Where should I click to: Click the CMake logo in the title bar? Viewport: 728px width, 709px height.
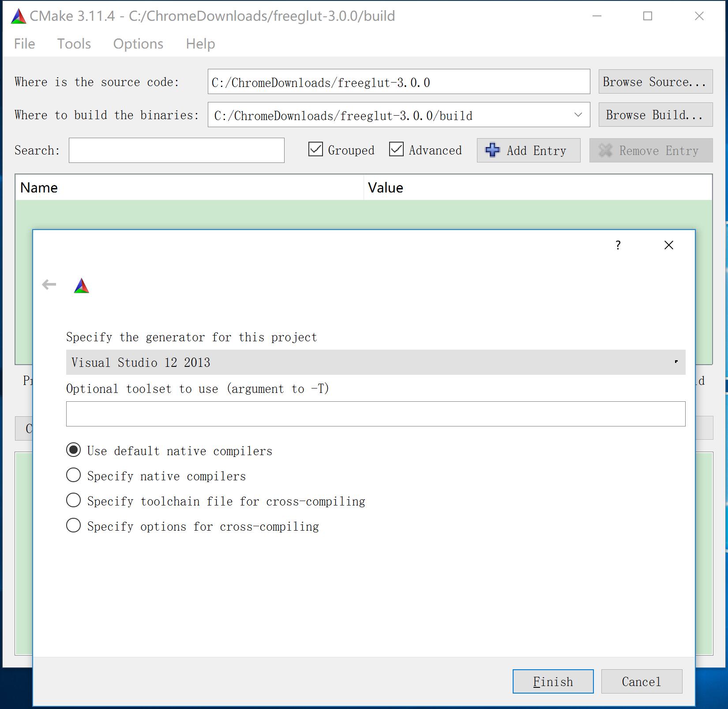pyautogui.click(x=19, y=16)
